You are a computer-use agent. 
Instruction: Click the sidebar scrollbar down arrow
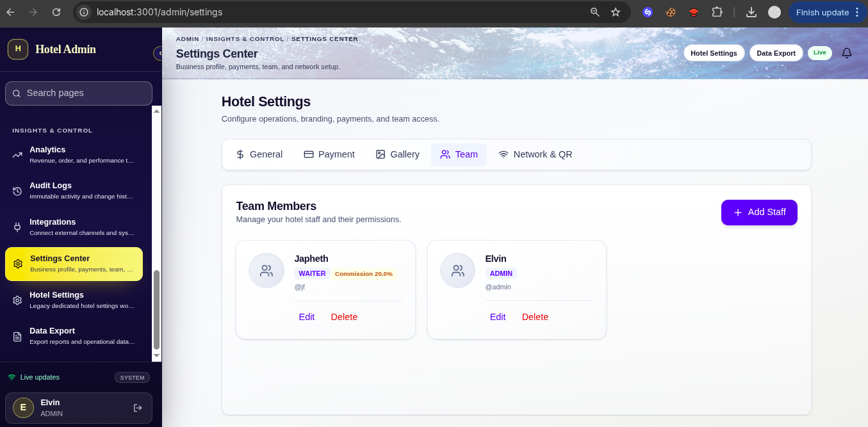click(156, 355)
